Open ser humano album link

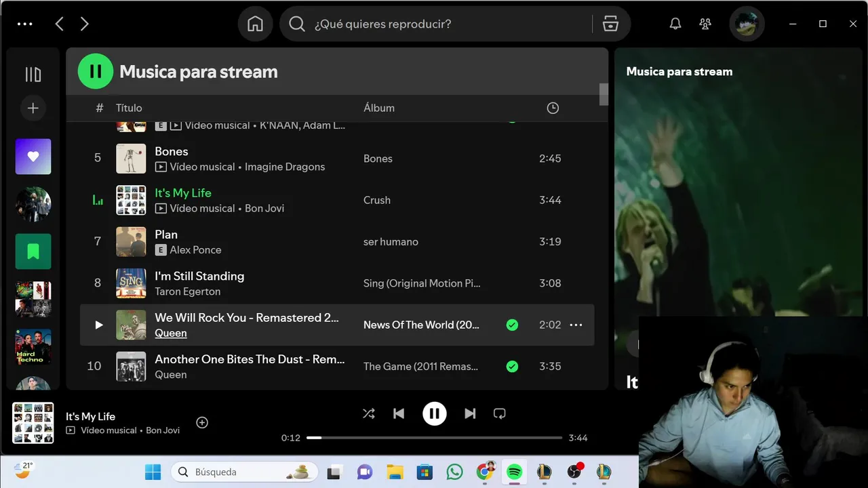click(x=391, y=241)
